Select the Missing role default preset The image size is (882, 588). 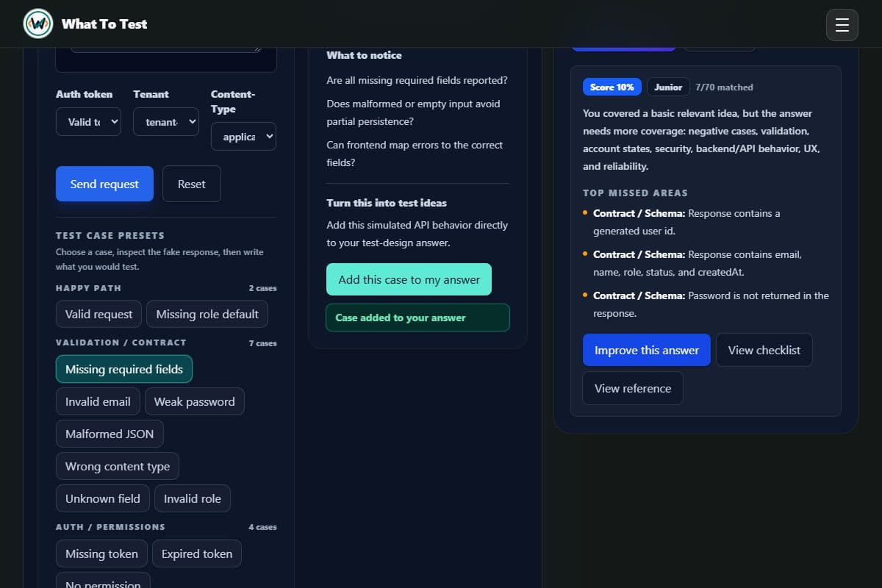tap(207, 314)
